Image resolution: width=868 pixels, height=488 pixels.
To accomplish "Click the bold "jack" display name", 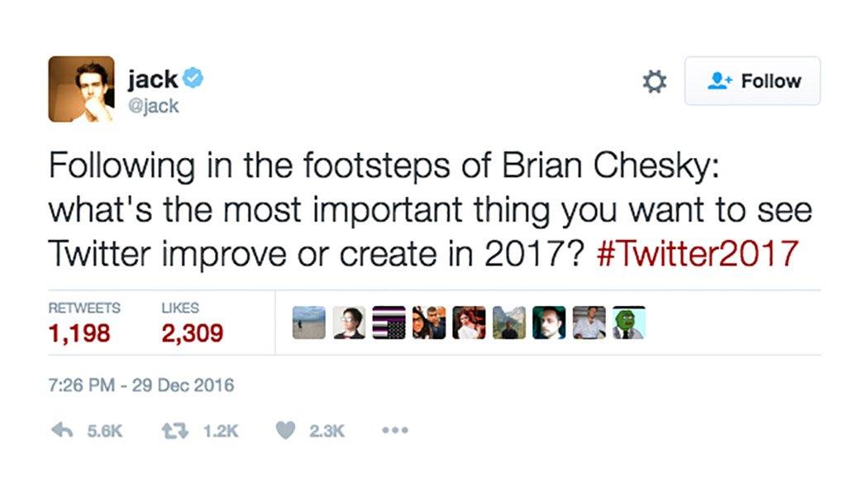I will (x=152, y=79).
